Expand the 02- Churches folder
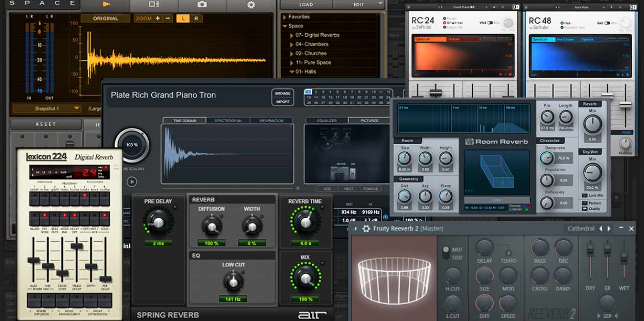The width and height of the screenshot is (644, 321). pos(291,54)
